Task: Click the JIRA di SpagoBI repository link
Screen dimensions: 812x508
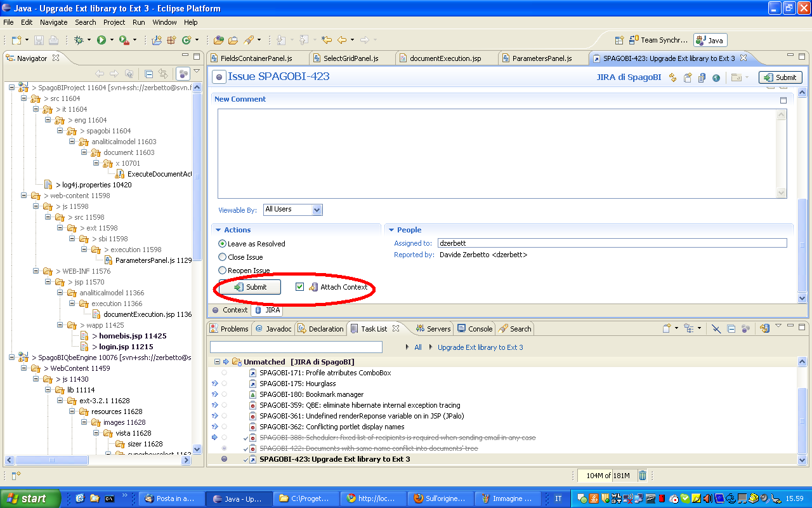Action: pos(629,77)
